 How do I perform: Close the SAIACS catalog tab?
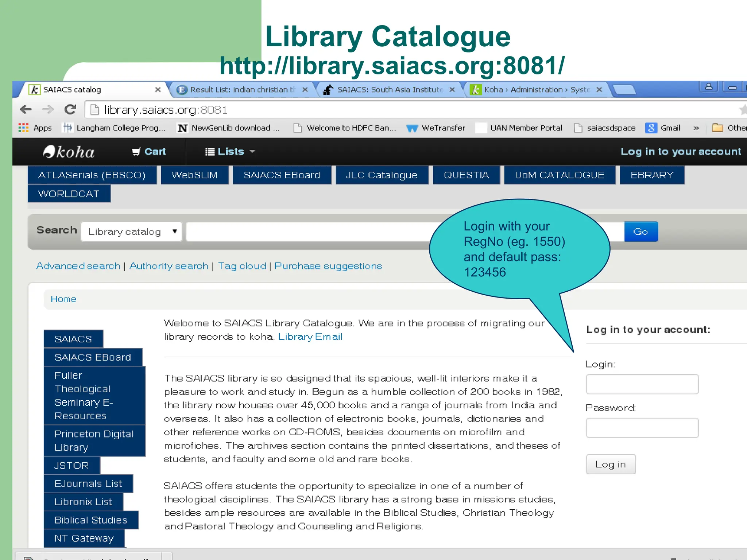click(x=158, y=90)
